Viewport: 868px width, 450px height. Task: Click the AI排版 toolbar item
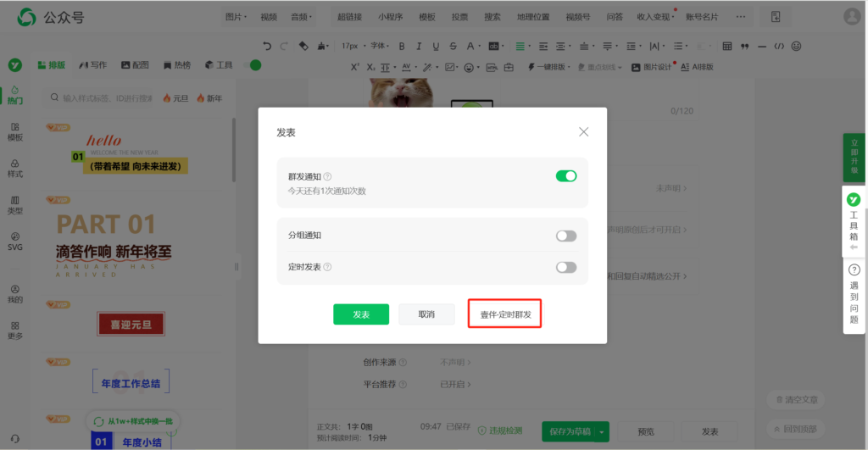click(697, 67)
